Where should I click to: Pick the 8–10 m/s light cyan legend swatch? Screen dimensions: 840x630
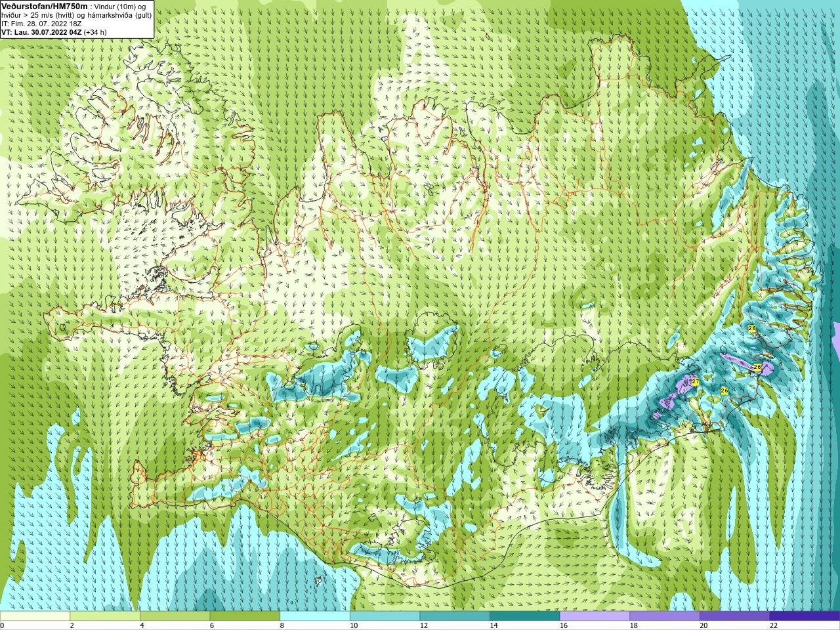click(x=315, y=616)
